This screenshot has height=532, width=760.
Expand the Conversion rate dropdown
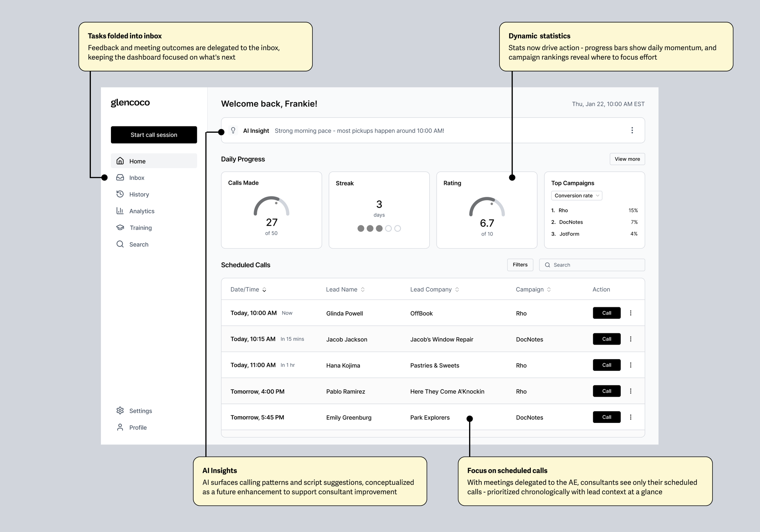coord(576,196)
